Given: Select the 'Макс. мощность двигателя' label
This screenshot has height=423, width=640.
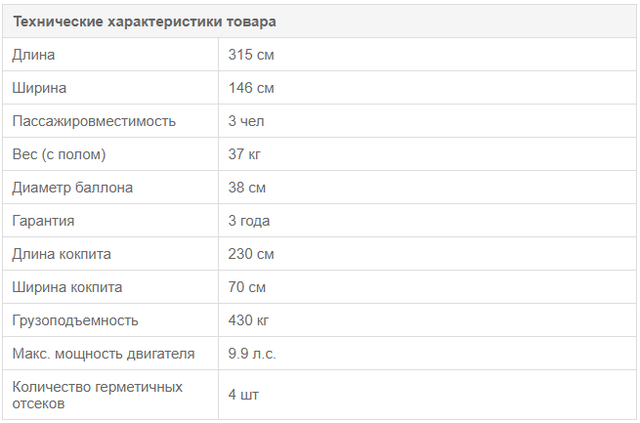Looking at the screenshot, I should pos(103,354).
